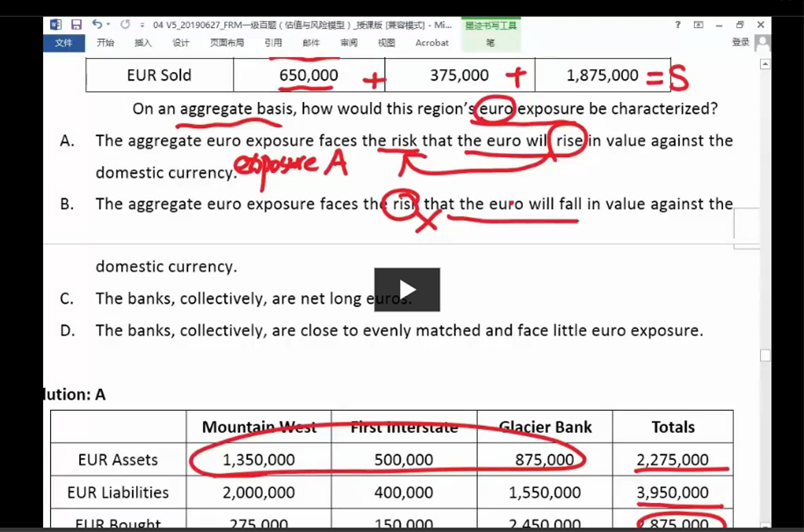The image size is (804, 532).
Task: Click the 1,350,000 cell
Action: click(259, 460)
